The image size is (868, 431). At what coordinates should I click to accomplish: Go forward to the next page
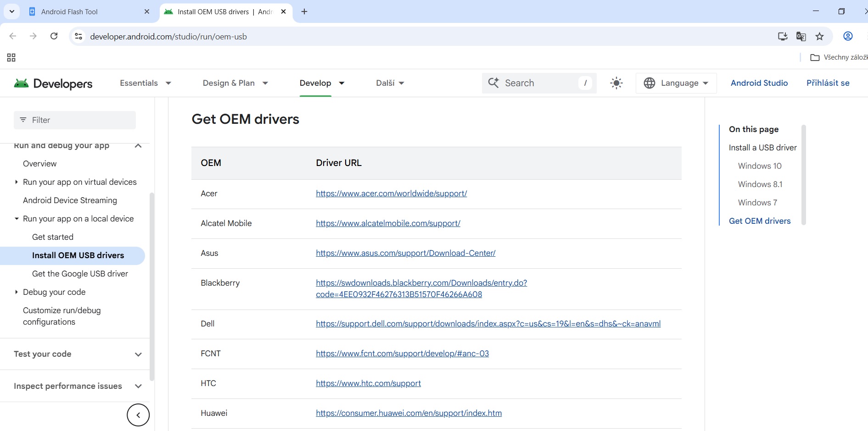33,36
